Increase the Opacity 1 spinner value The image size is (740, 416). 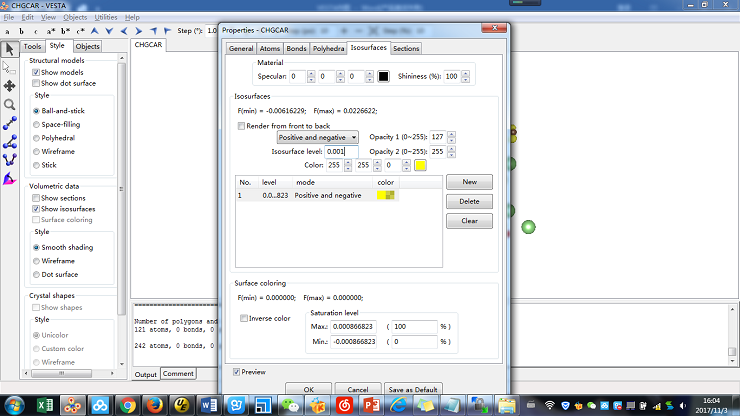(451, 133)
